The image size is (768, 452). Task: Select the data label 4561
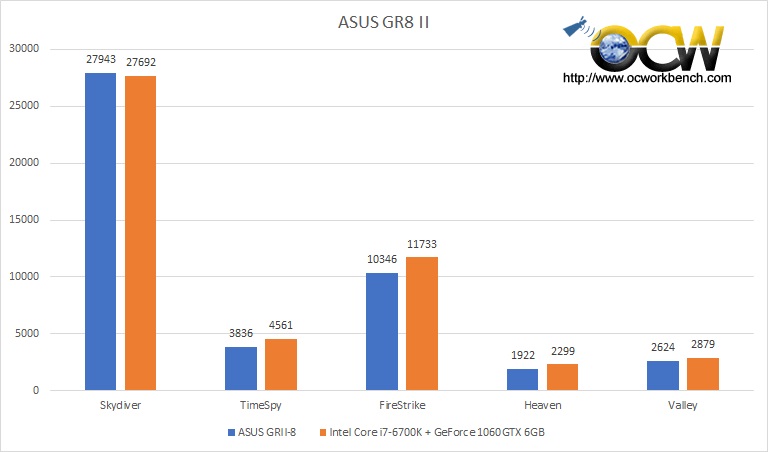coord(281,325)
